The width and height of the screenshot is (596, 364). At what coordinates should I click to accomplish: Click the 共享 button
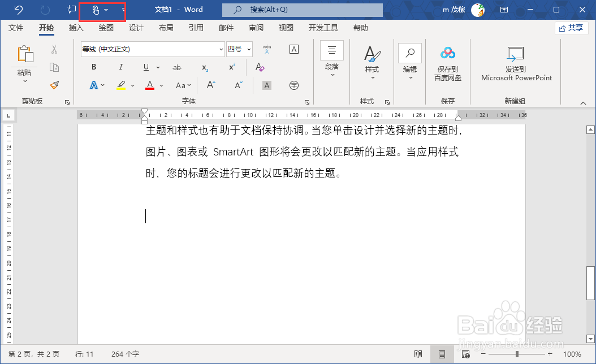coord(571,28)
